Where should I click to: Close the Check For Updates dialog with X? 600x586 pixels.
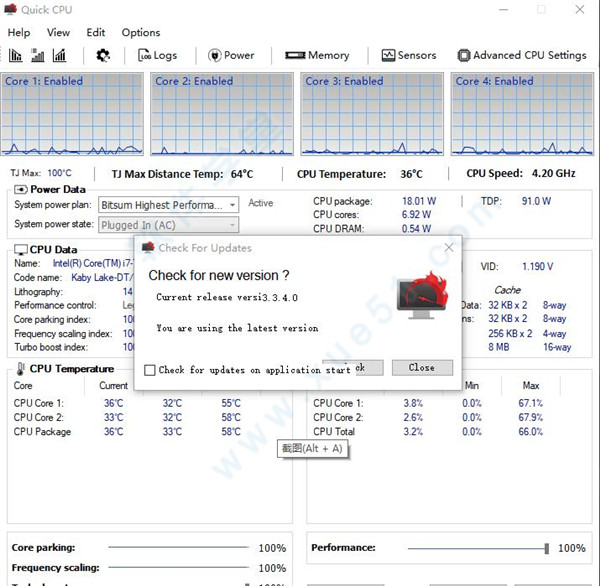point(449,247)
